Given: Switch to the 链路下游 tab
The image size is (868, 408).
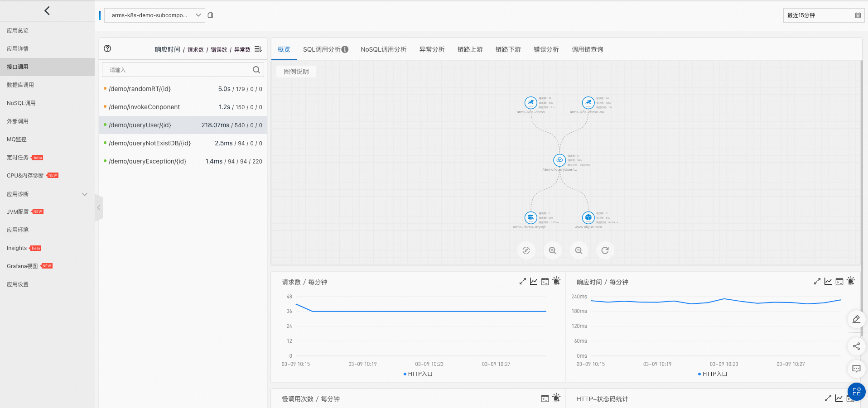Looking at the screenshot, I should click(x=508, y=49).
